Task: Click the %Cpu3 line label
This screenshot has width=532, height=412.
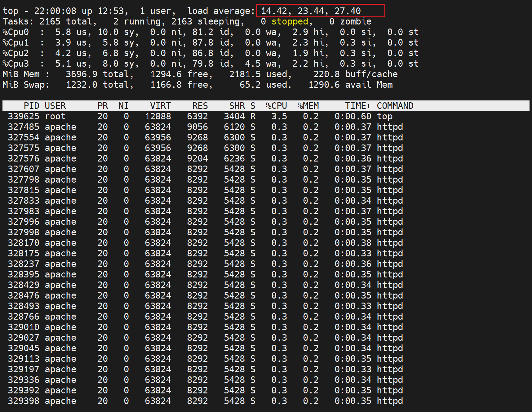Action: click(16, 64)
